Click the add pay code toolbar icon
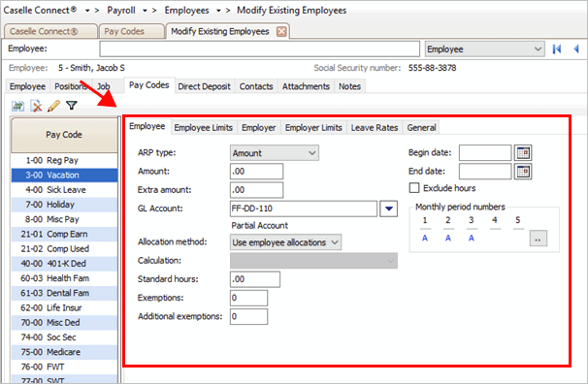The height and width of the screenshot is (384, 588). pos(17,106)
